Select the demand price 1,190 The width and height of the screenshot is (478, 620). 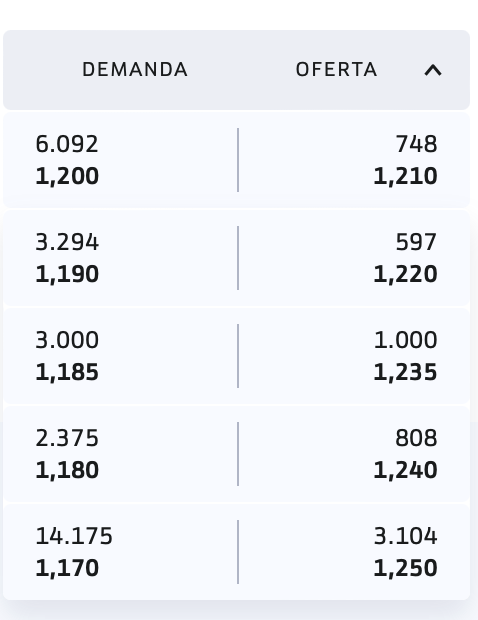(x=67, y=274)
